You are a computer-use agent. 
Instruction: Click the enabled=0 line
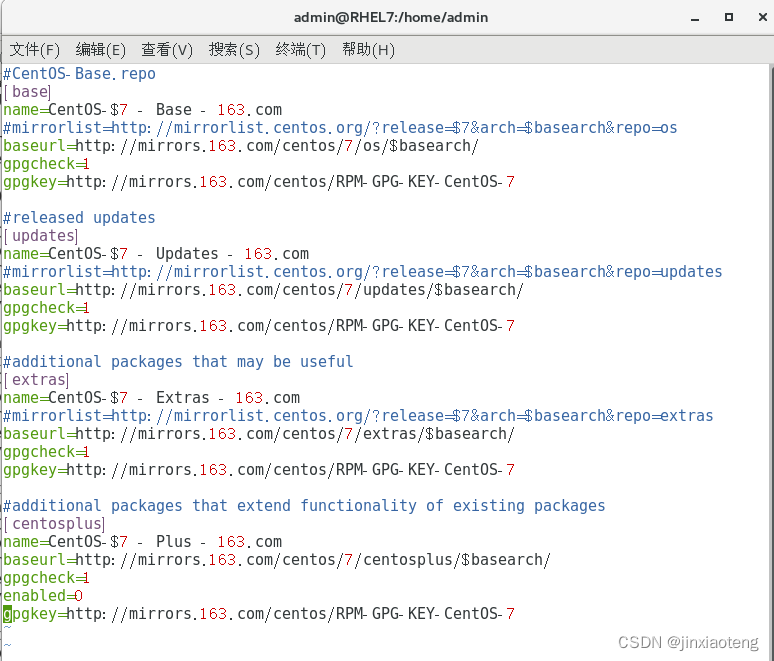(x=43, y=596)
